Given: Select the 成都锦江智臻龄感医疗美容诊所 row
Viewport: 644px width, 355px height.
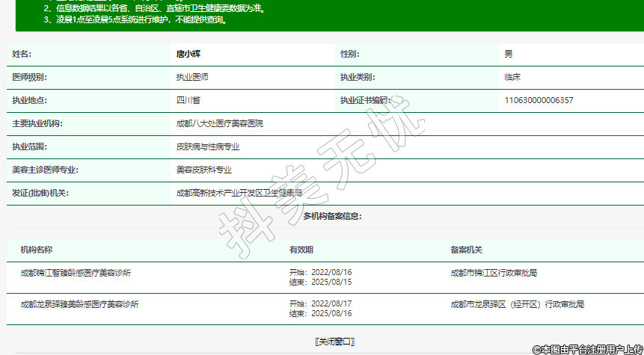Looking at the screenshot, I should (x=76, y=273).
